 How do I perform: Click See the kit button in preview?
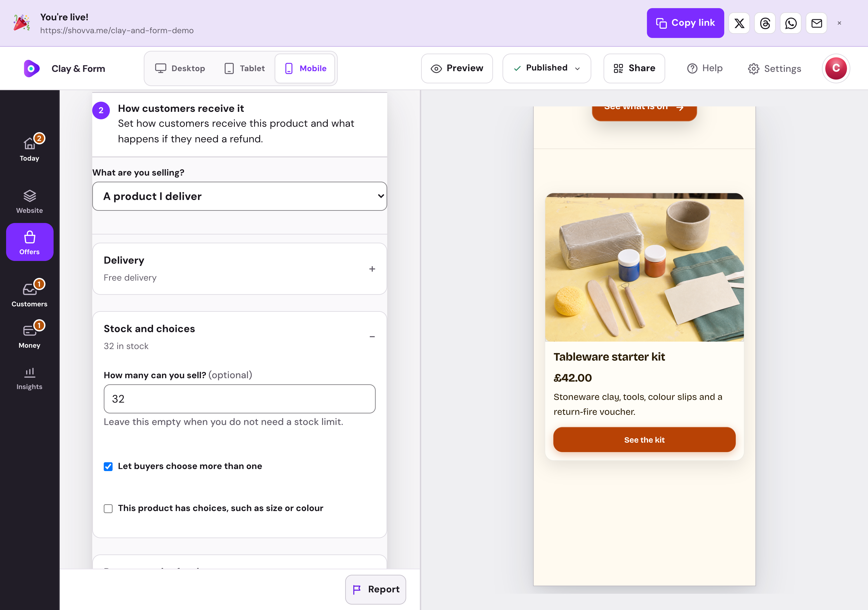[644, 440]
